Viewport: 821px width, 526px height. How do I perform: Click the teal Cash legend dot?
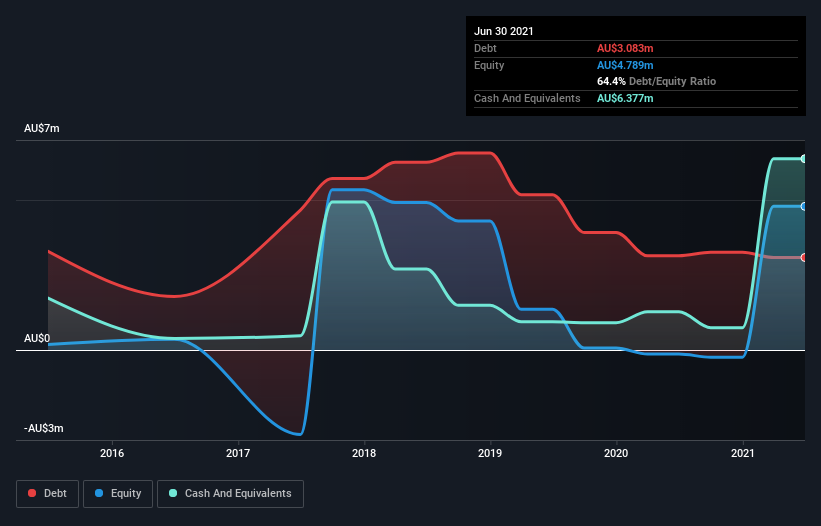(173, 494)
